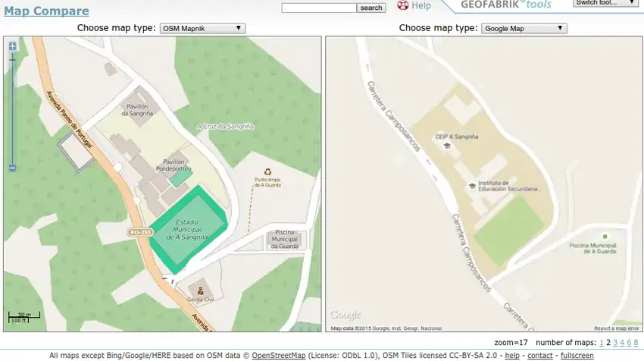Click the Google logo on right map
This screenshot has height=361, width=644.
(x=345, y=315)
